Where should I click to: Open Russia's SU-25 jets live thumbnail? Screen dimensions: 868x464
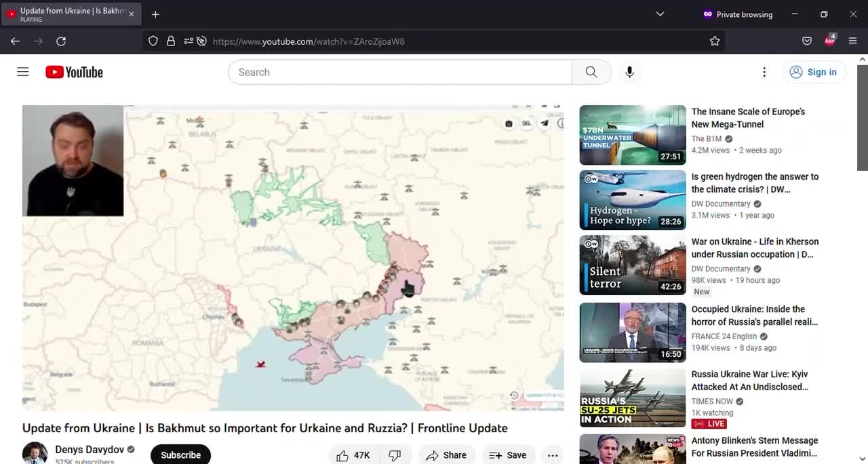633,398
